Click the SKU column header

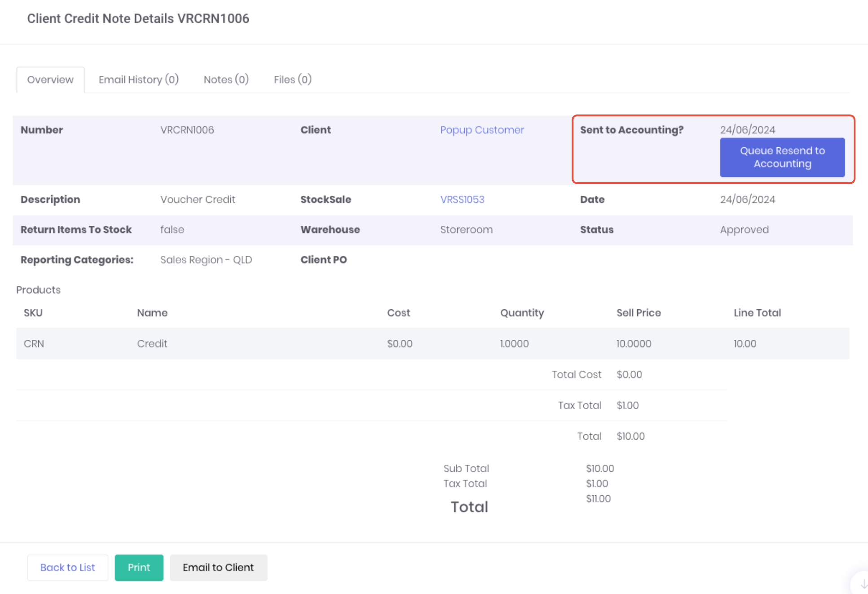pyautogui.click(x=33, y=313)
